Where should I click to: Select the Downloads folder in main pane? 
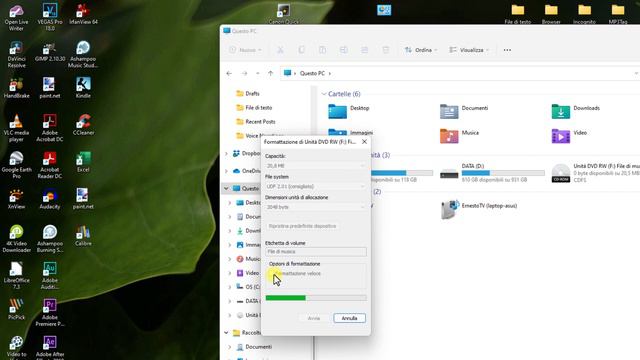click(x=576, y=111)
